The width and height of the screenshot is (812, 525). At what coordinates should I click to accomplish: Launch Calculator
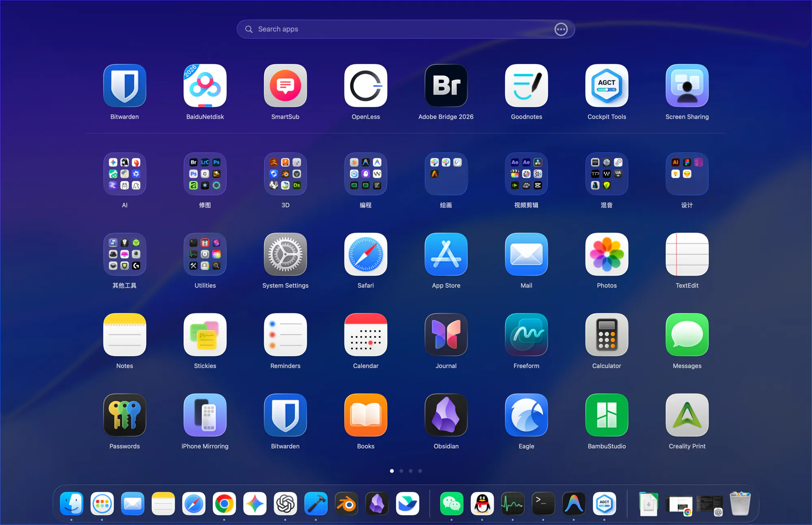607,335
